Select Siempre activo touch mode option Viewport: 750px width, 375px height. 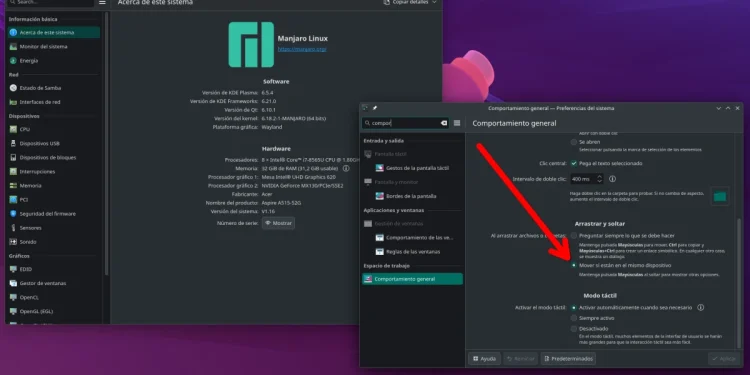(x=574, y=318)
